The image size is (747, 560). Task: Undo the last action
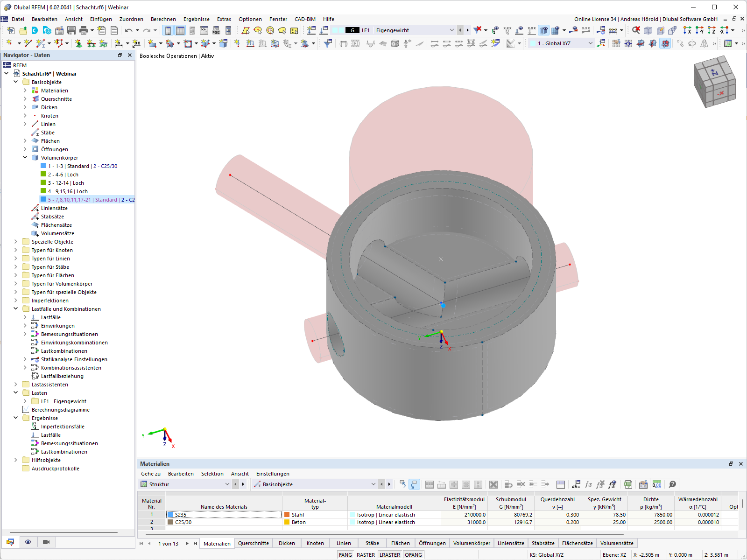(129, 30)
